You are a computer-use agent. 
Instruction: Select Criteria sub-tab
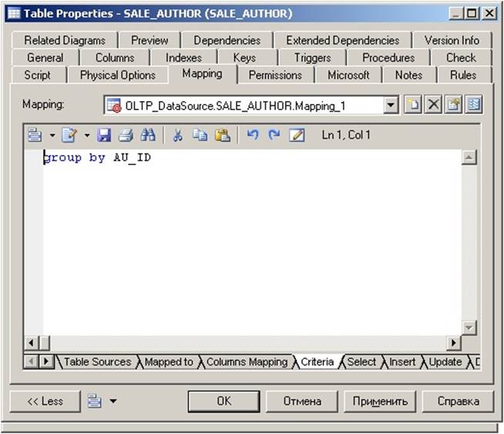[x=318, y=362]
